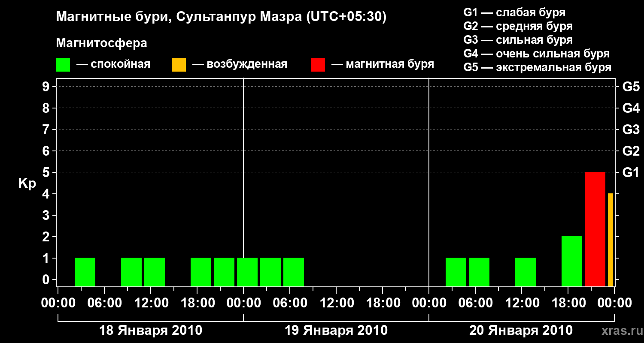The width and height of the screenshot is (644, 343).
Task: Click the Kp axis value "9"
Action: pos(47,87)
